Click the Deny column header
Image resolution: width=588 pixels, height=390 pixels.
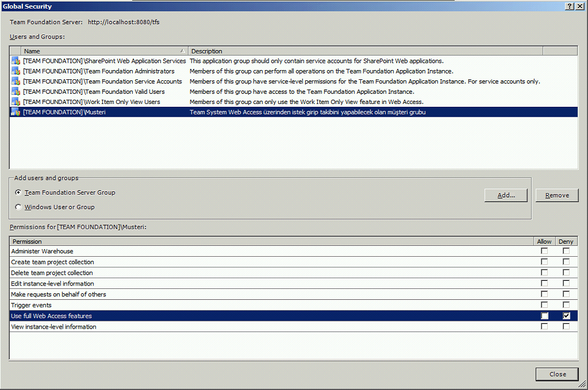pos(566,242)
